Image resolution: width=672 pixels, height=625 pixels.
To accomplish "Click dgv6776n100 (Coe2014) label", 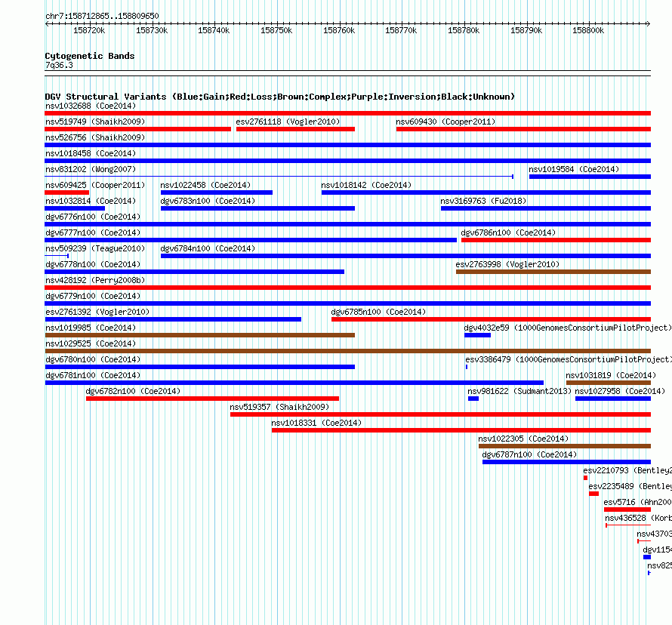I will pyautogui.click(x=93, y=217).
